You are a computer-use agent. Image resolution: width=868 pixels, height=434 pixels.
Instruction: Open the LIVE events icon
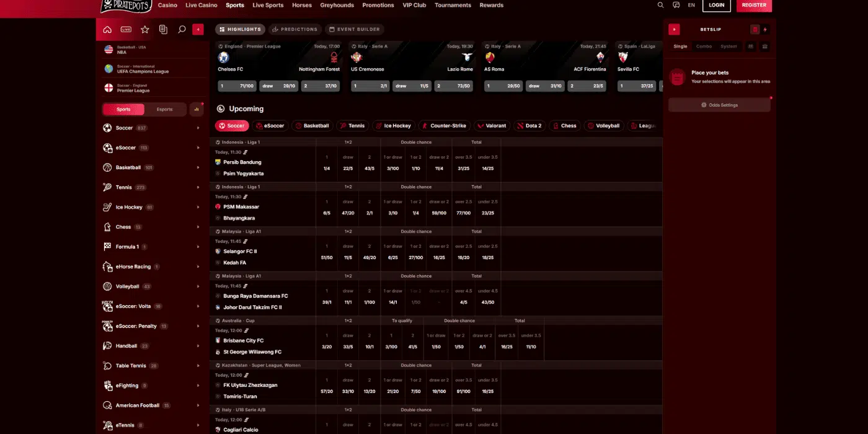126,29
